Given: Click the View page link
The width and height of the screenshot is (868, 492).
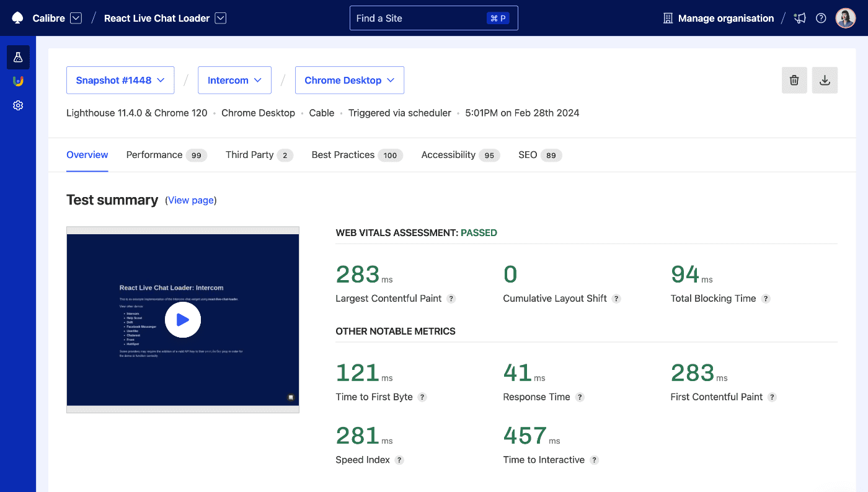Looking at the screenshot, I should click(191, 200).
